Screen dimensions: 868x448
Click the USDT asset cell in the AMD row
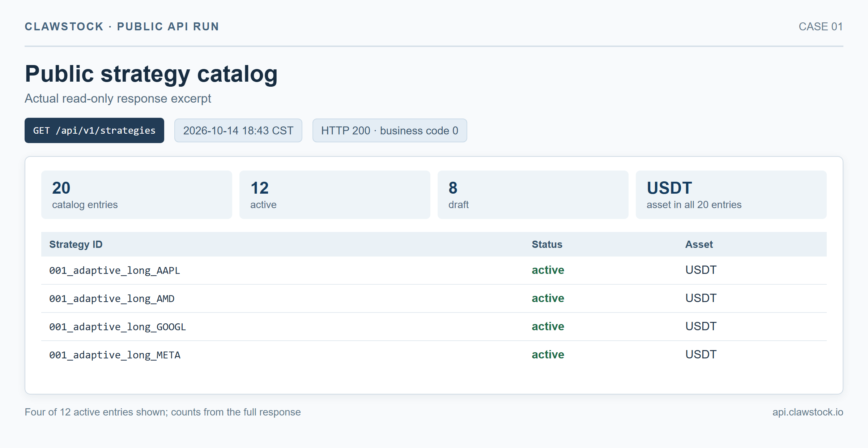[701, 298]
